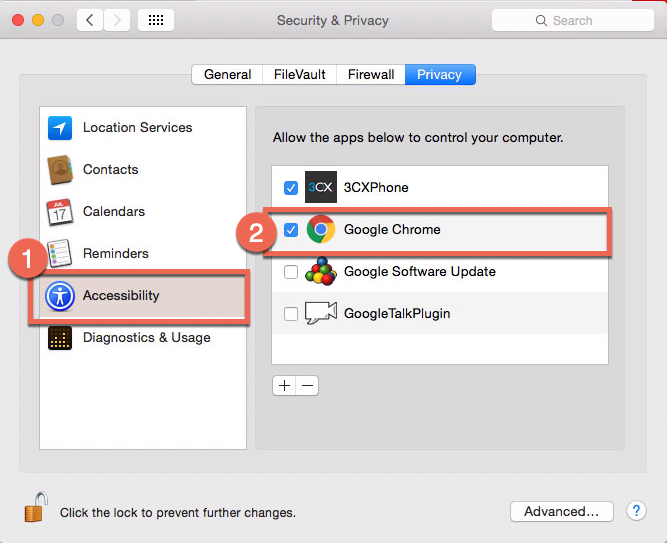
Task: Enable Google Software Update checkbox
Action: pyautogui.click(x=291, y=272)
